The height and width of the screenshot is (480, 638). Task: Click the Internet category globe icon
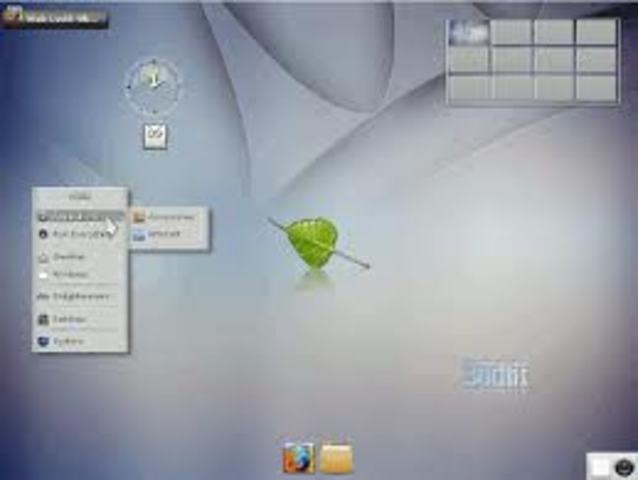click(139, 236)
